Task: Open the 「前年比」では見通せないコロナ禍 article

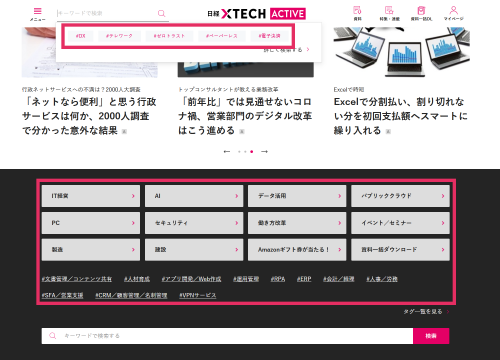Action: pos(245,116)
